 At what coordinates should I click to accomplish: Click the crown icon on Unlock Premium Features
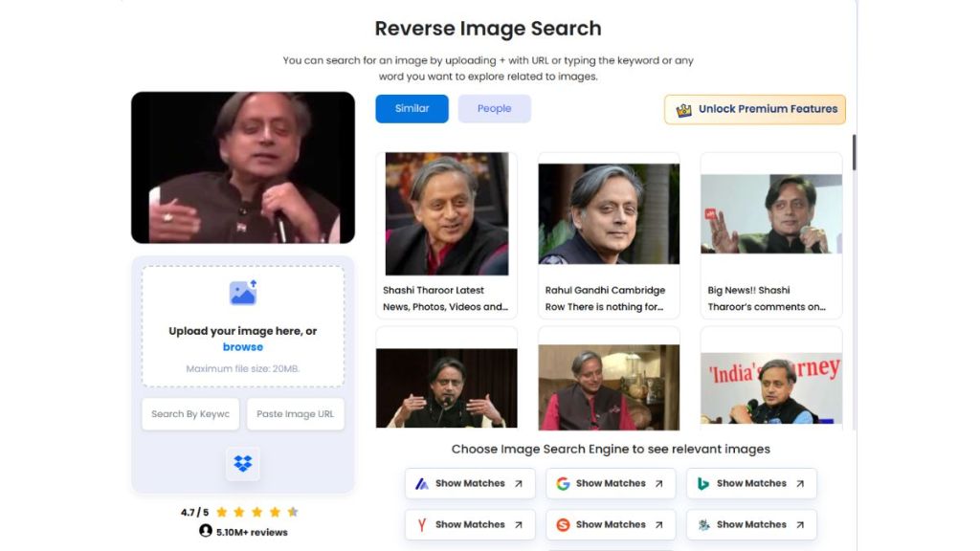[682, 109]
